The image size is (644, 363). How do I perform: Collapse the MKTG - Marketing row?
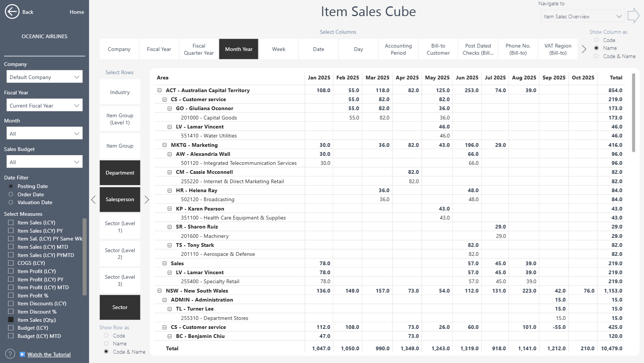coord(164,145)
